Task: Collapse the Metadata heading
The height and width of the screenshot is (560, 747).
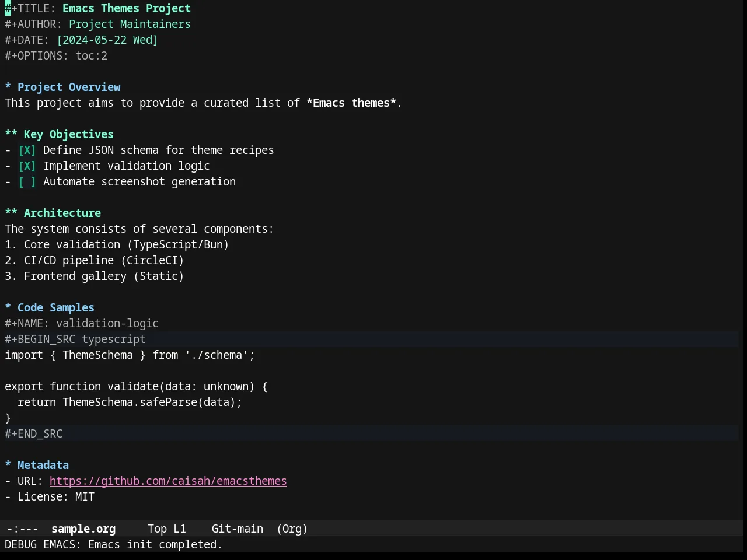Action: pyautogui.click(x=8, y=465)
